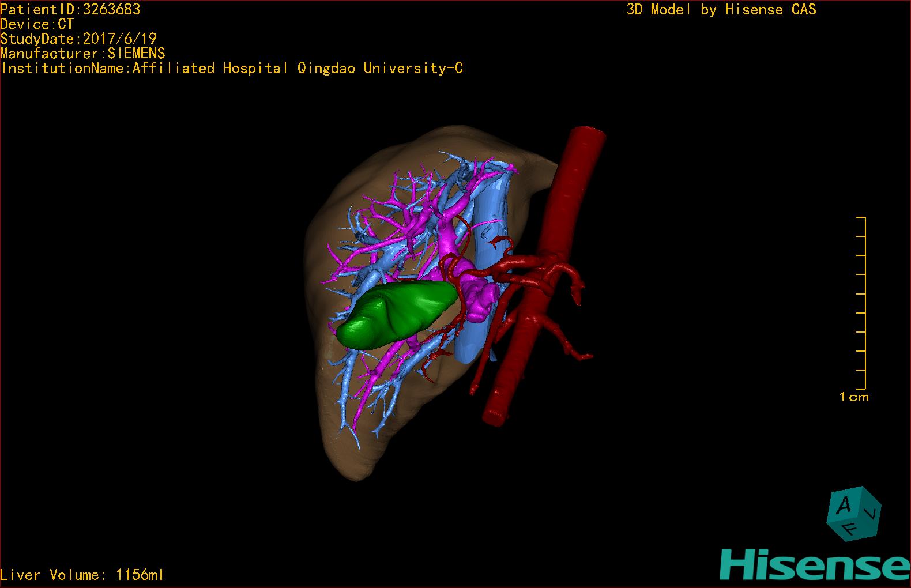Click the vertical scale ruler
The image size is (911, 588).
[x=861, y=303]
